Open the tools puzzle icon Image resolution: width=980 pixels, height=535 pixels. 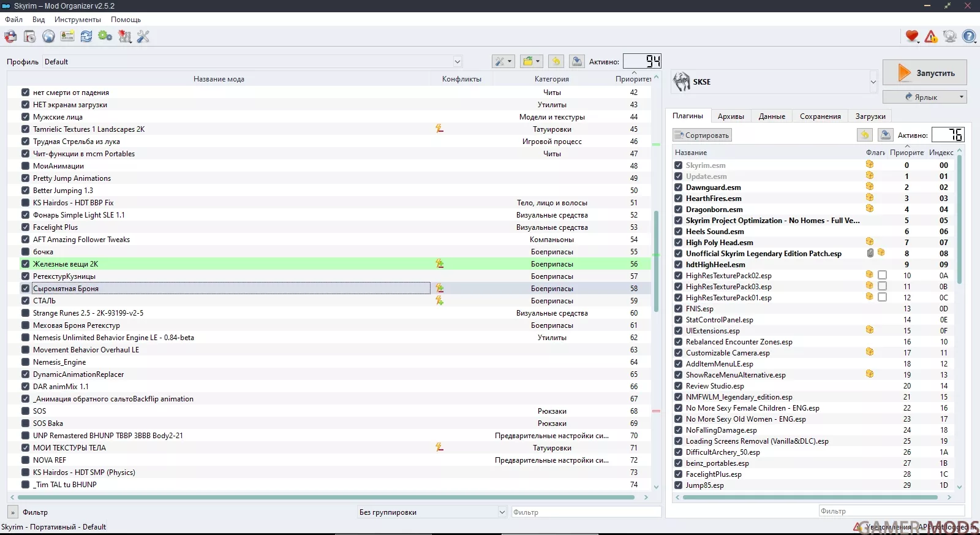tap(124, 37)
